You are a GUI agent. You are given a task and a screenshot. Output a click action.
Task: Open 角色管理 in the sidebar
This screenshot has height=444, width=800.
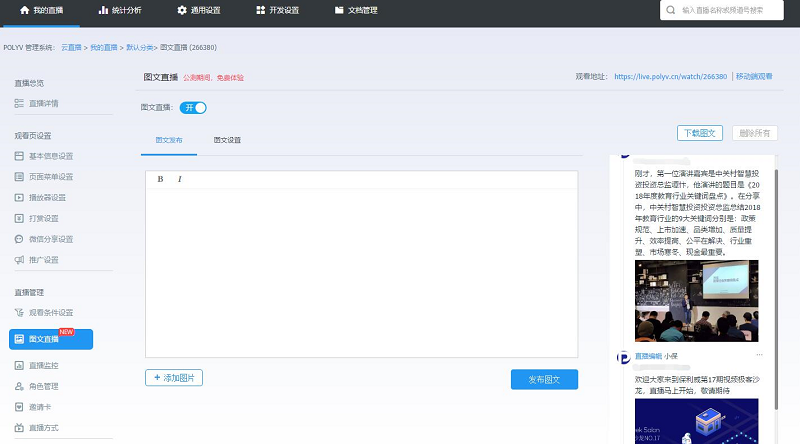pyautogui.click(x=43, y=386)
